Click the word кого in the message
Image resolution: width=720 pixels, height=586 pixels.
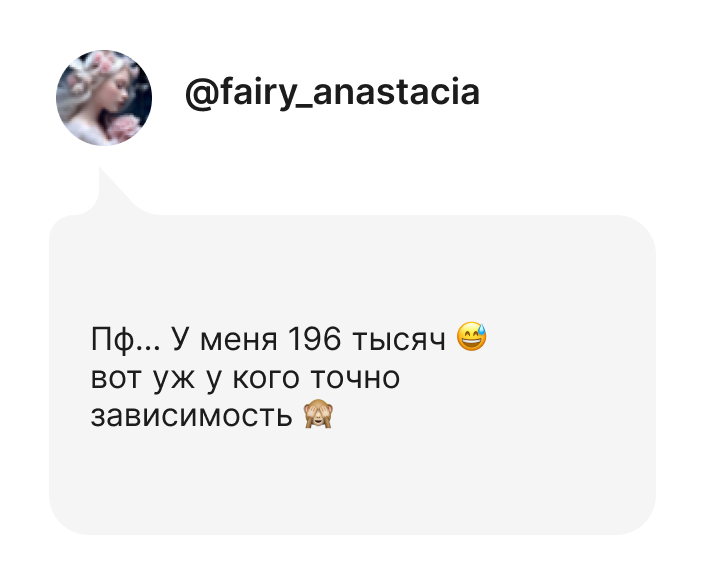point(266,378)
